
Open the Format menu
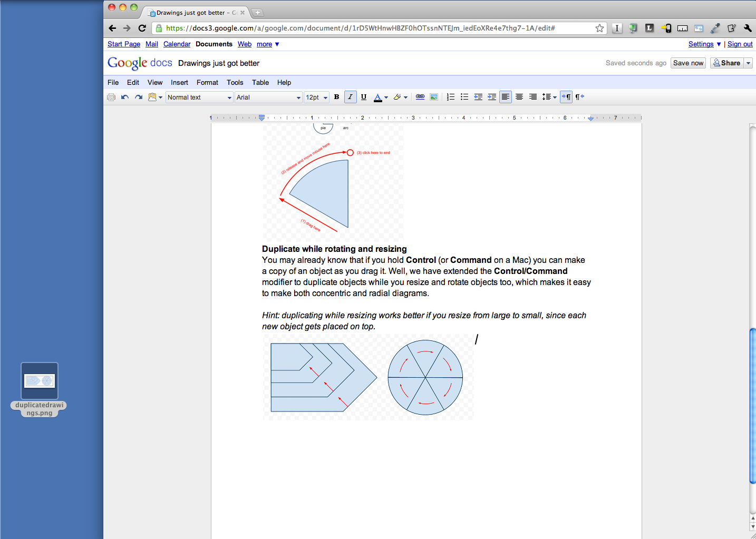pyautogui.click(x=207, y=83)
